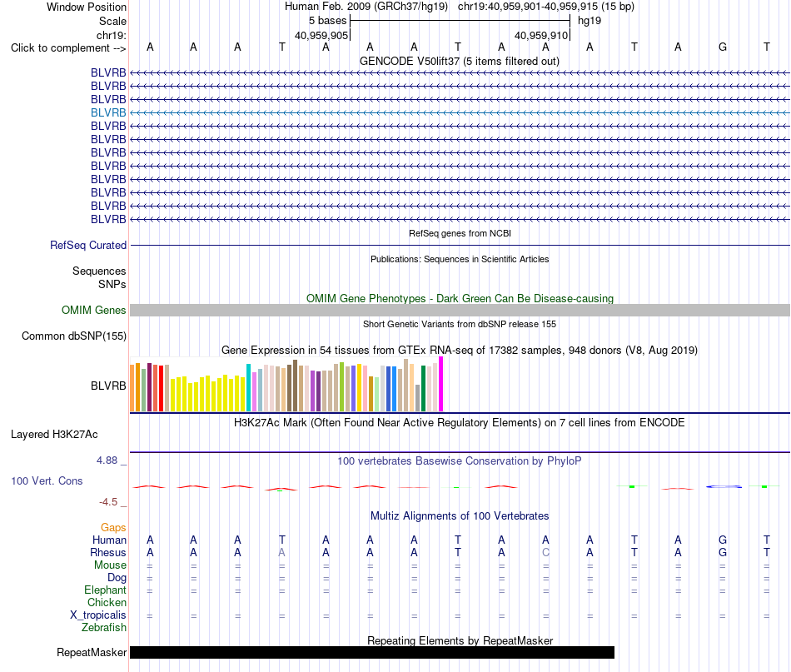The width and height of the screenshot is (791, 672).
Task: Click the G base in Human alignment row
Action: click(x=723, y=540)
